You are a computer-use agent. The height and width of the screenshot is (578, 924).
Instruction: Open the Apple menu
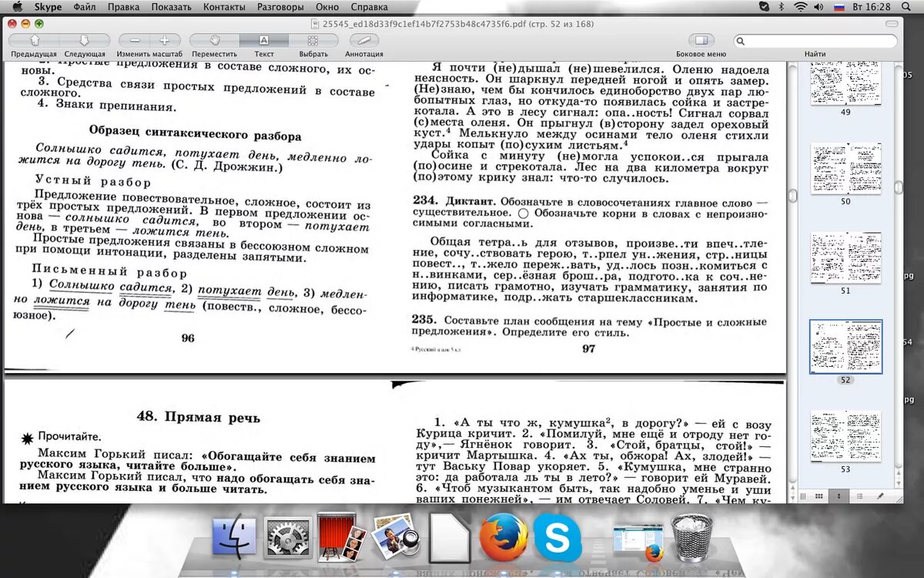[17, 7]
